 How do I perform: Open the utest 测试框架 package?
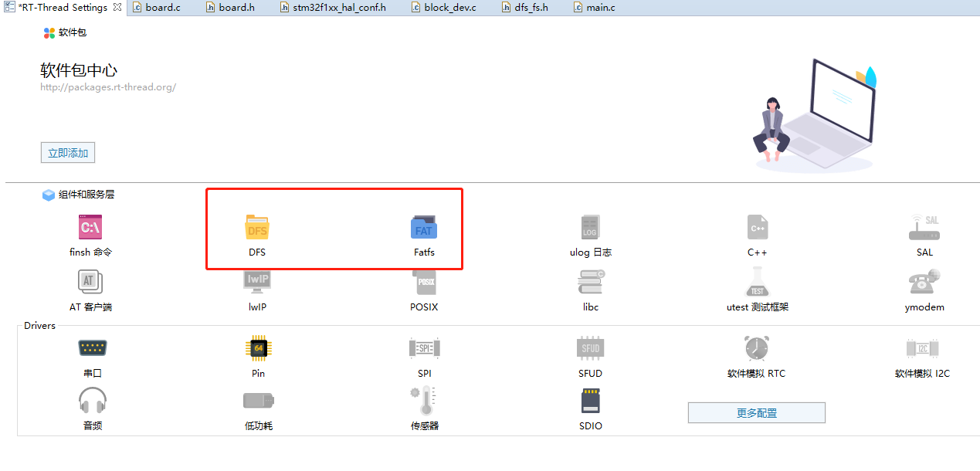pos(757,286)
